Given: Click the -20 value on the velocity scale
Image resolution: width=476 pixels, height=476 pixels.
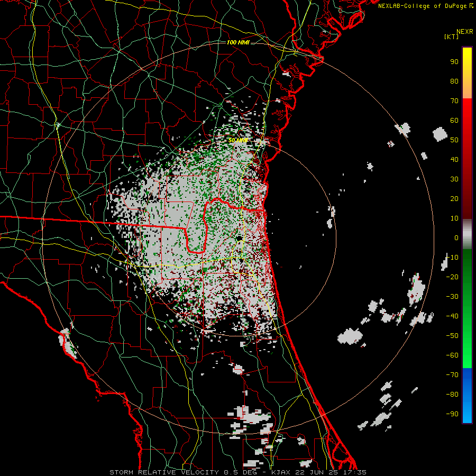Looking at the screenshot, I should (x=452, y=277).
